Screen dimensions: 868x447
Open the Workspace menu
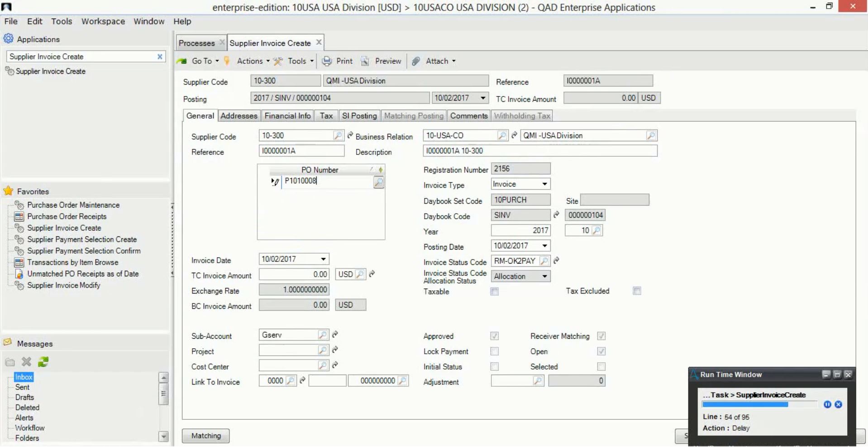click(x=103, y=21)
